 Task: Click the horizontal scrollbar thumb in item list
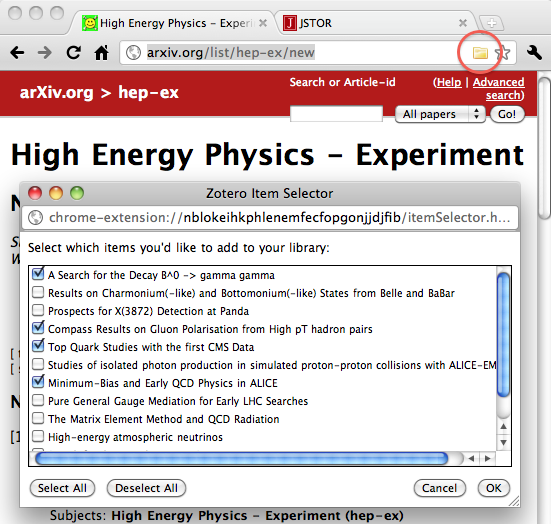[x=242, y=458]
